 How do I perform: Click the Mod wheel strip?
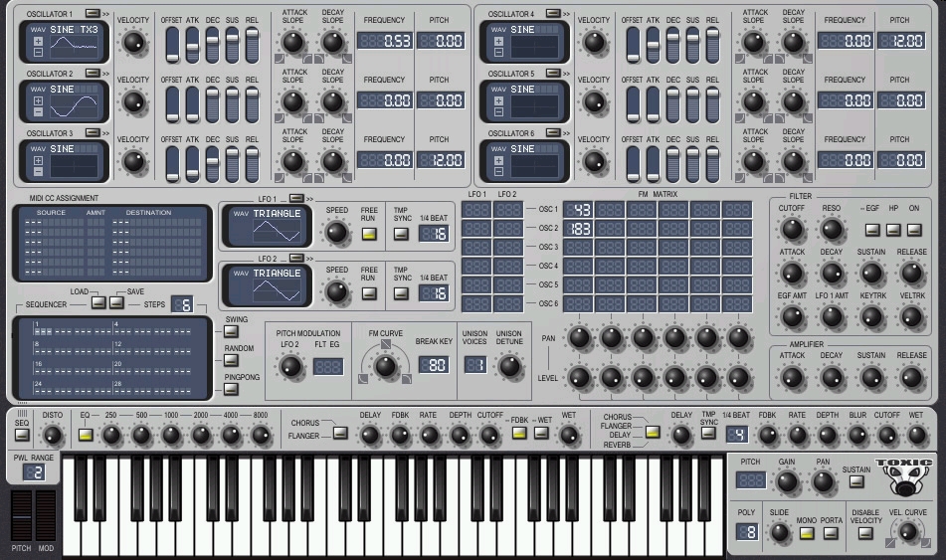click(46, 516)
